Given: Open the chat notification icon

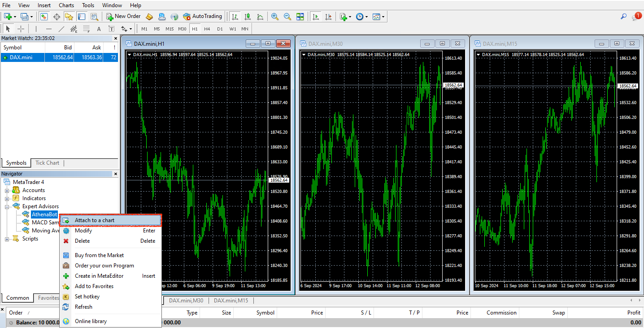Looking at the screenshot, I should pyautogui.click(x=637, y=17).
